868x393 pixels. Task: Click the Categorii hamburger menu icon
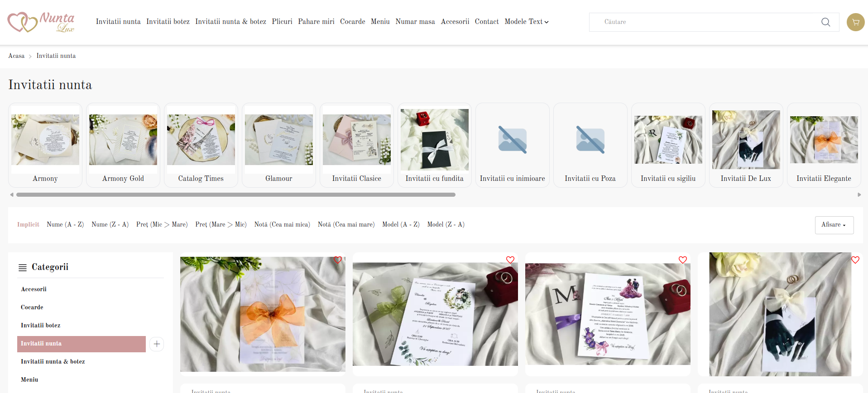(22, 268)
